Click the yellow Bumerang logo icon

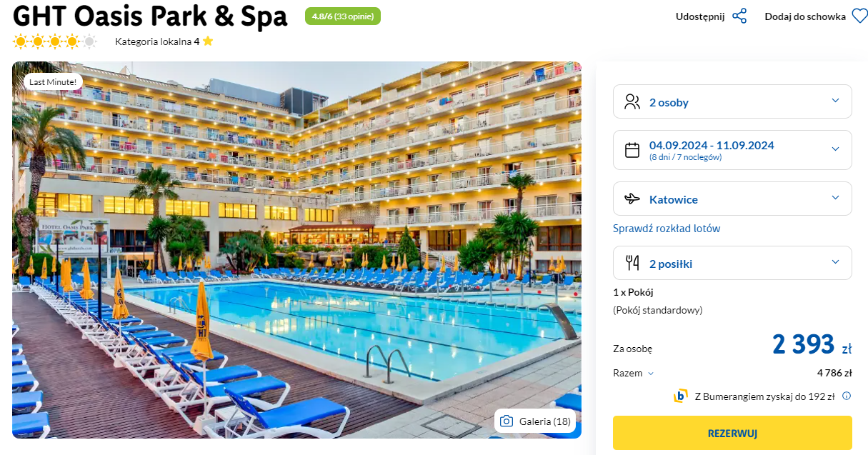[681, 396]
